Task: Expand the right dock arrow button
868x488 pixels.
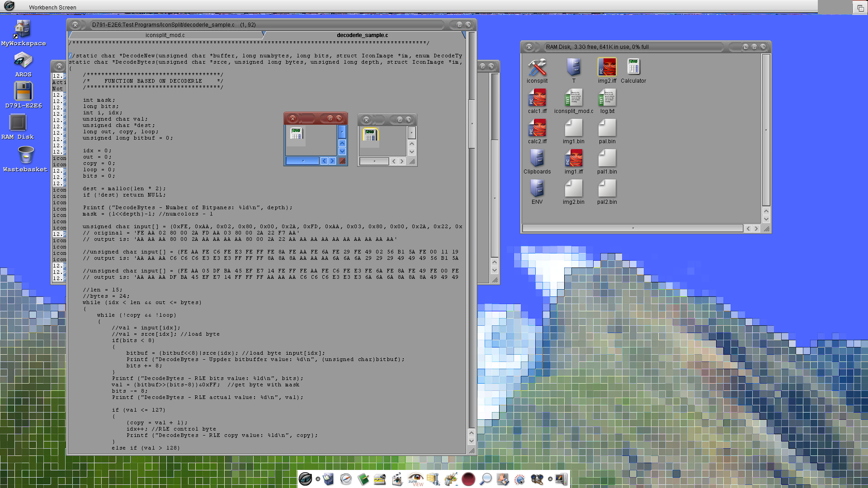Action: tap(550, 479)
